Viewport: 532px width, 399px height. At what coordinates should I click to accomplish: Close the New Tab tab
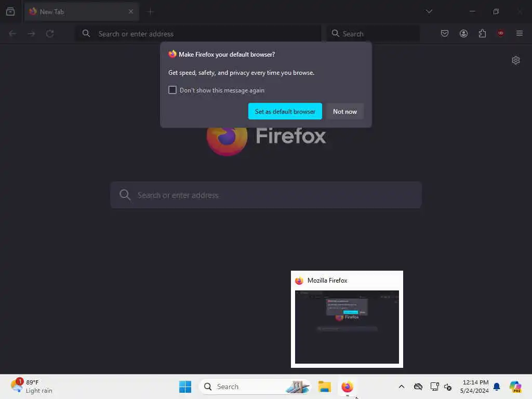pyautogui.click(x=130, y=11)
